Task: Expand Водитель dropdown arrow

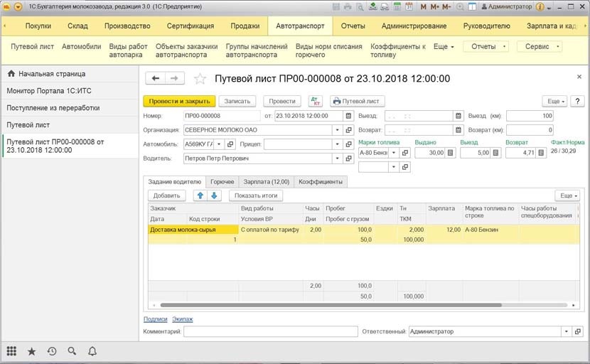Action: (x=337, y=159)
